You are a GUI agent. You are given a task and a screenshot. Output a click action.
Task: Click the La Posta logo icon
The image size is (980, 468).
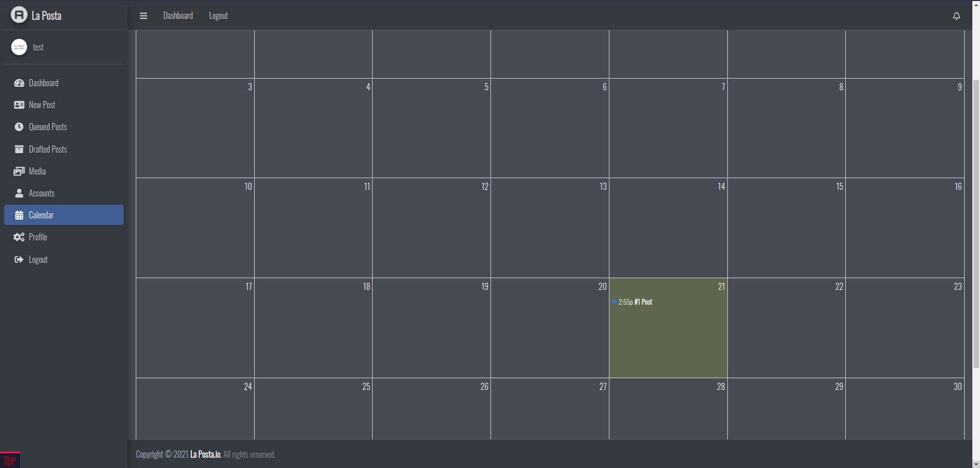[x=19, y=15]
